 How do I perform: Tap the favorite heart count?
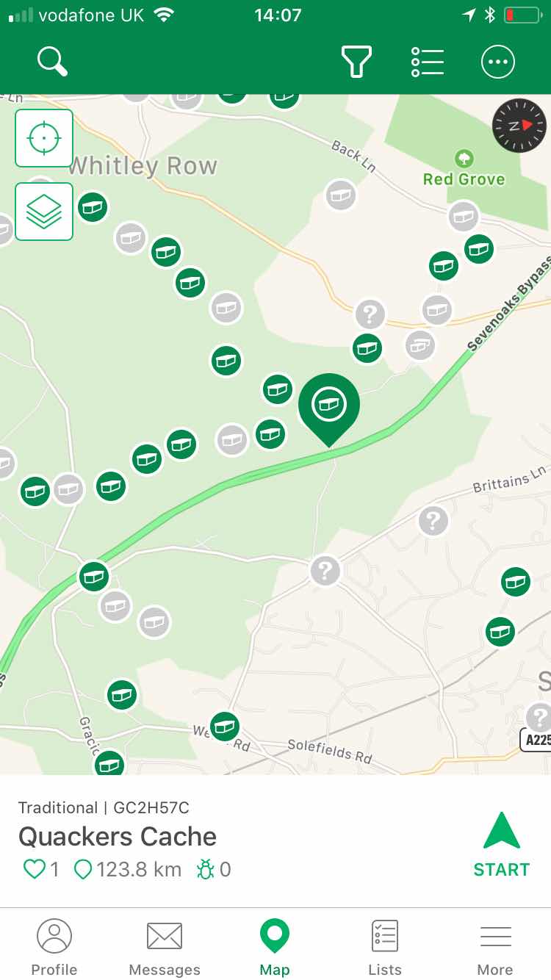(41, 870)
